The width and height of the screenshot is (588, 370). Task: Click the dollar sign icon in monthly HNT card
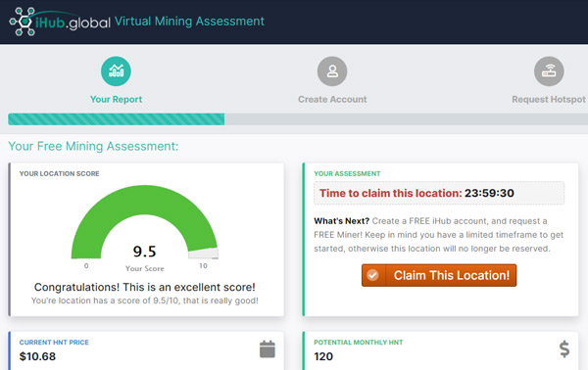click(564, 349)
